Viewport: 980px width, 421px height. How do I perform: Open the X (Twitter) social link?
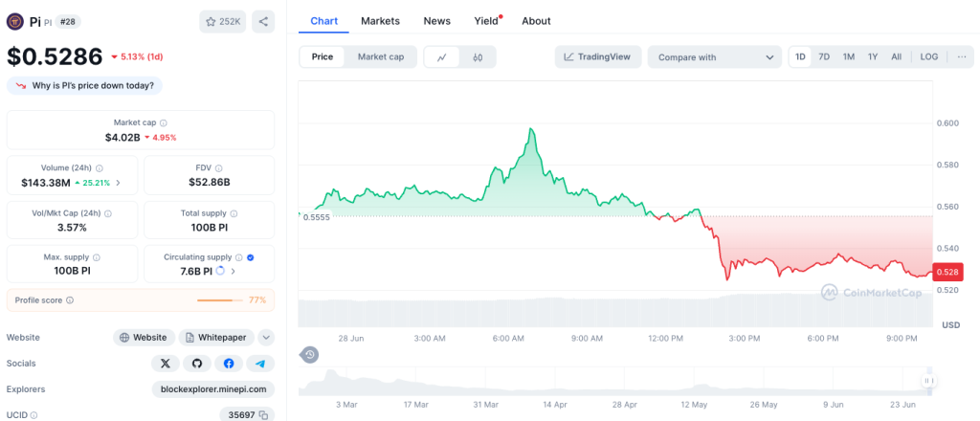[x=165, y=364]
